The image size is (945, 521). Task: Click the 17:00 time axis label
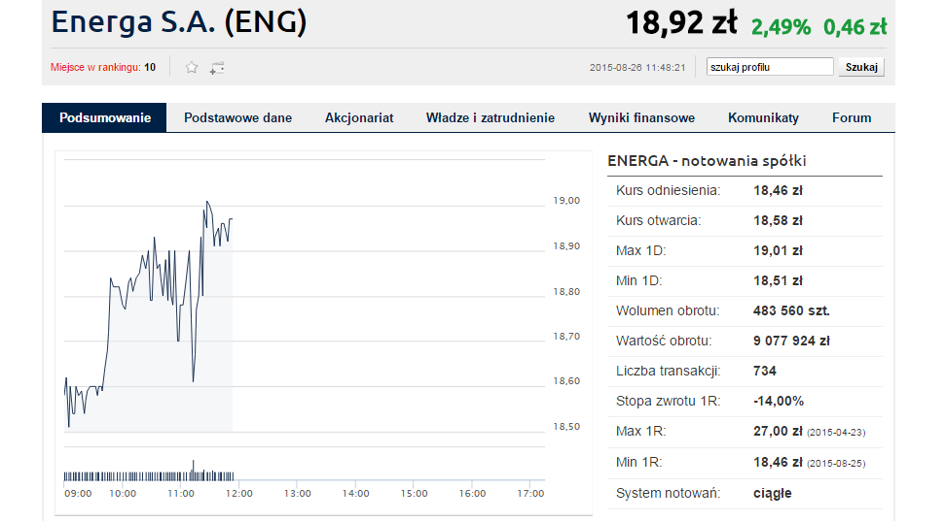(x=530, y=494)
